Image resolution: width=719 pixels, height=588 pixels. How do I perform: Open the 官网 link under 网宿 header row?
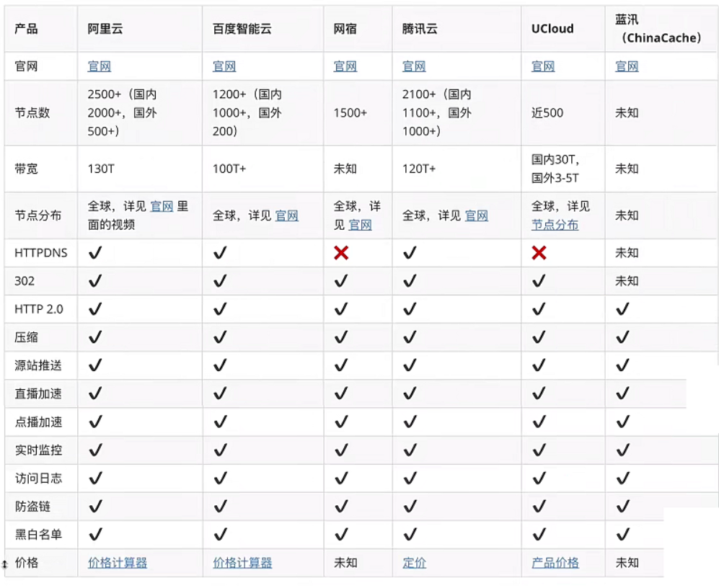pyautogui.click(x=345, y=66)
